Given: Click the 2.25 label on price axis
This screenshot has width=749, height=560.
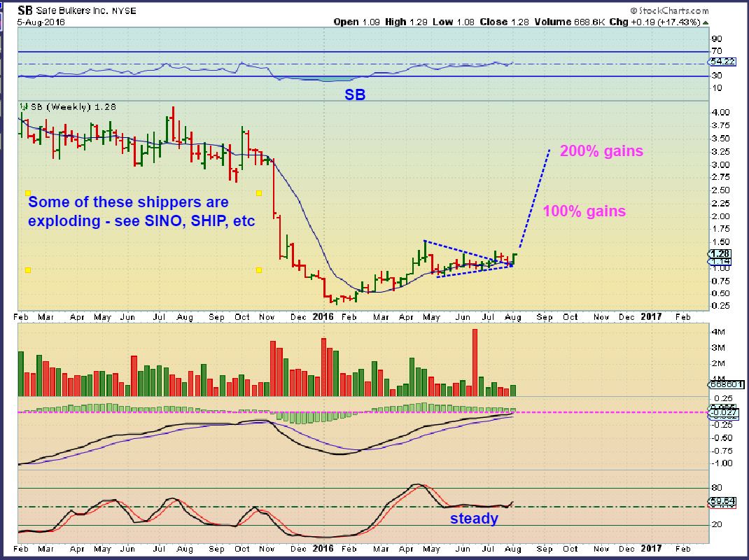Looking at the screenshot, I should point(720,203).
